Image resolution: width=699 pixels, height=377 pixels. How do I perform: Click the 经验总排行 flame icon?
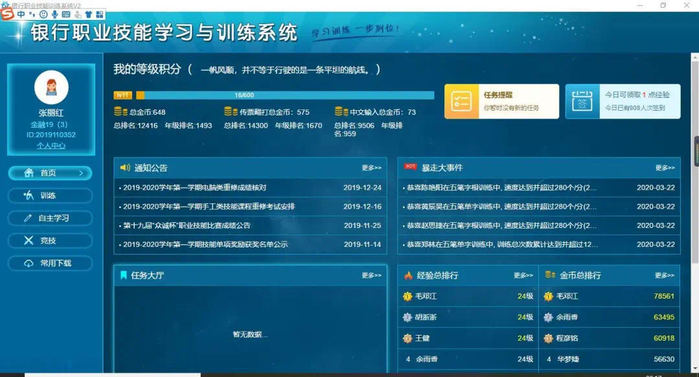[x=408, y=275]
